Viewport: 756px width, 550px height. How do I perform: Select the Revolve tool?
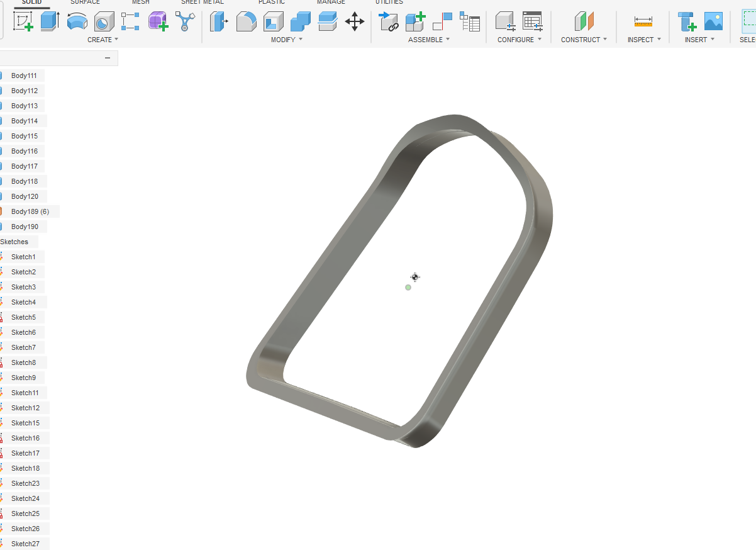77,21
